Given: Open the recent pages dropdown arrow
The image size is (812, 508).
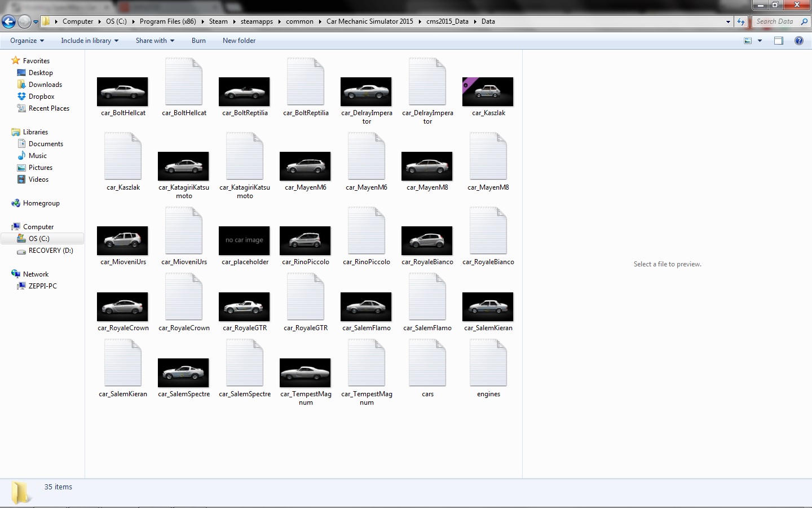Looking at the screenshot, I should point(36,22).
